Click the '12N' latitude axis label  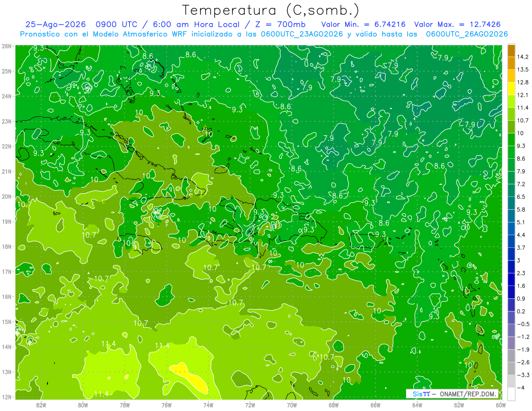(x=7, y=397)
